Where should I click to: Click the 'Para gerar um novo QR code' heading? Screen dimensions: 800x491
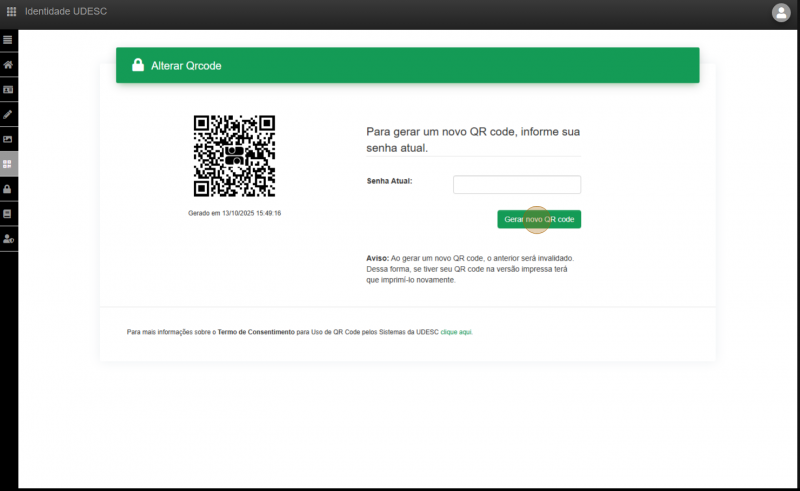pyautogui.click(x=473, y=140)
